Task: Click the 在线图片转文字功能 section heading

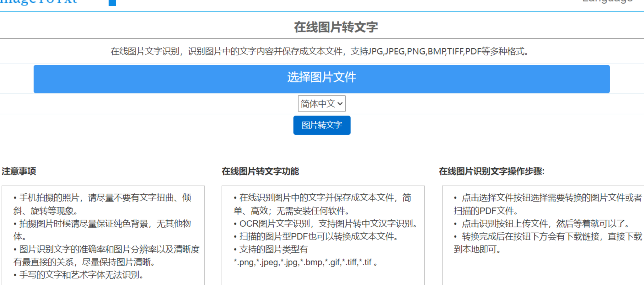Action: pyautogui.click(x=260, y=171)
